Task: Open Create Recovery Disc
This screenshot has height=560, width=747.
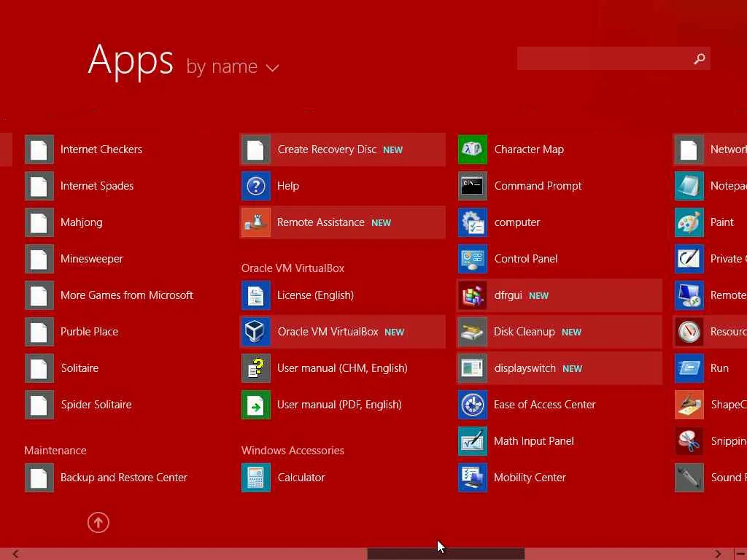Action: (x=343, y=149)
